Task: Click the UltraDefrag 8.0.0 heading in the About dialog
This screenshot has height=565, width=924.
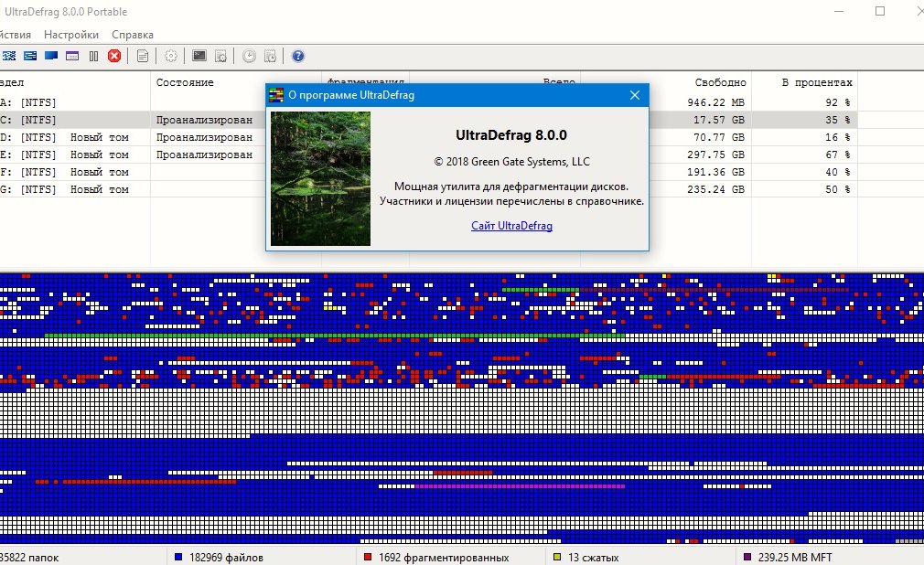Action: 511,135
